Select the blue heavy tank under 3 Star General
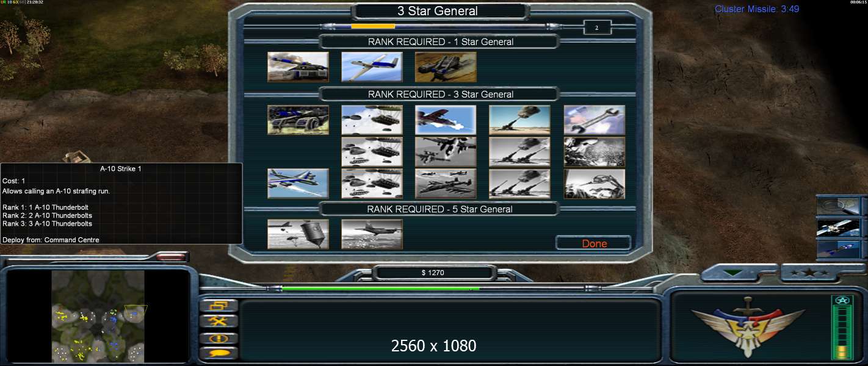This screenshot has height=366, width=868. tap(298, 120)
